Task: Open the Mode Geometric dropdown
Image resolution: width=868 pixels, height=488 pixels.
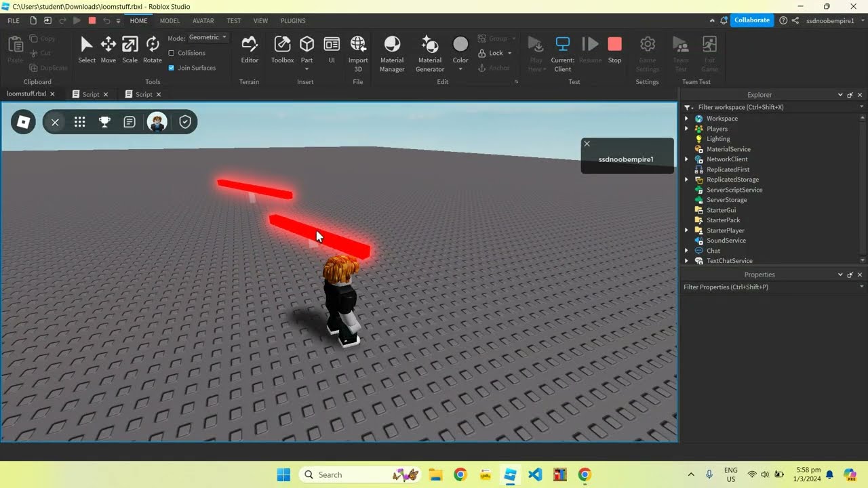Action: click(208, 37)
